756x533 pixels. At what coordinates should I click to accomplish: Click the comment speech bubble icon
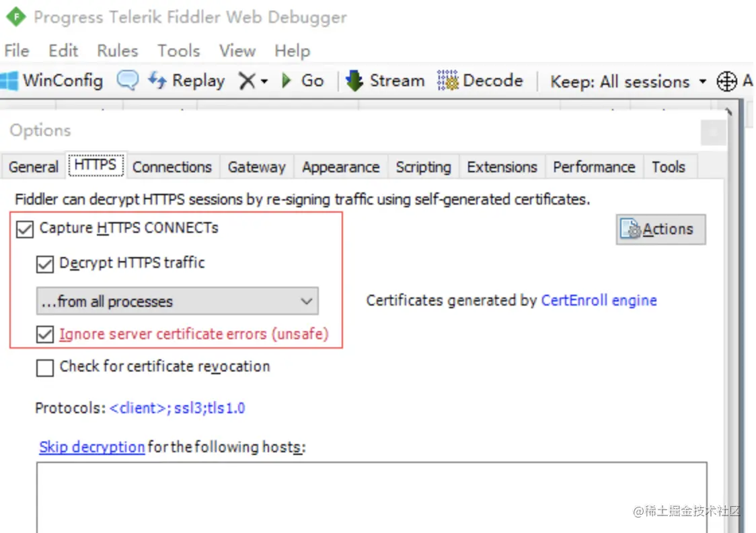(127, 80)
